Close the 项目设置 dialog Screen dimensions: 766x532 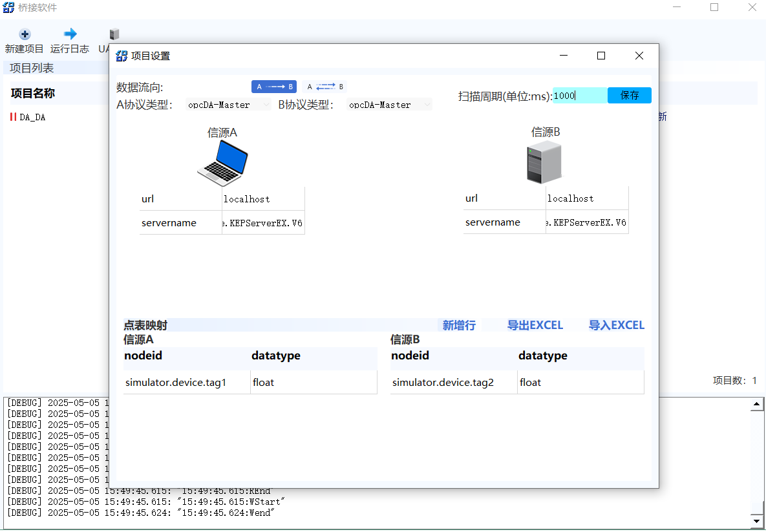point(639,56)
